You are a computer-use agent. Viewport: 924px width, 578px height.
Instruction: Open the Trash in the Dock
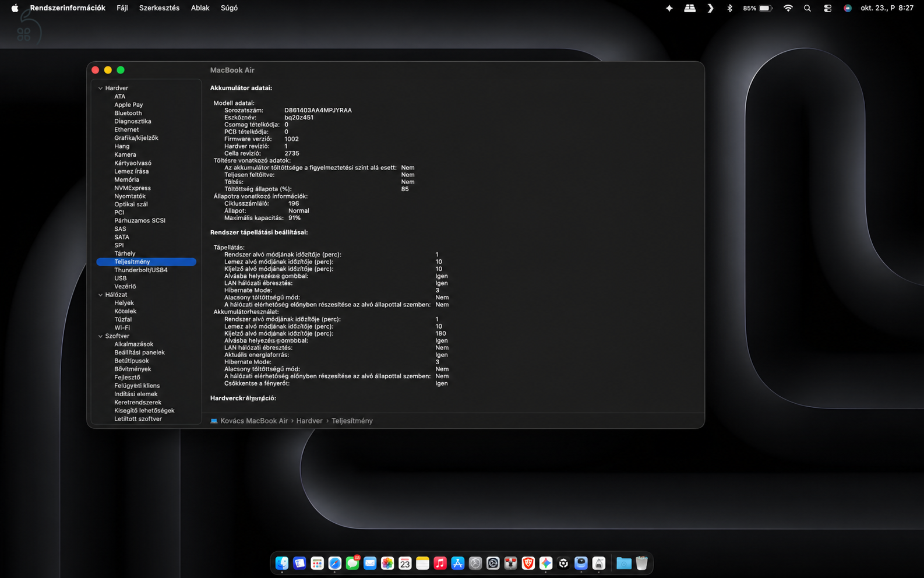point(641,563)
